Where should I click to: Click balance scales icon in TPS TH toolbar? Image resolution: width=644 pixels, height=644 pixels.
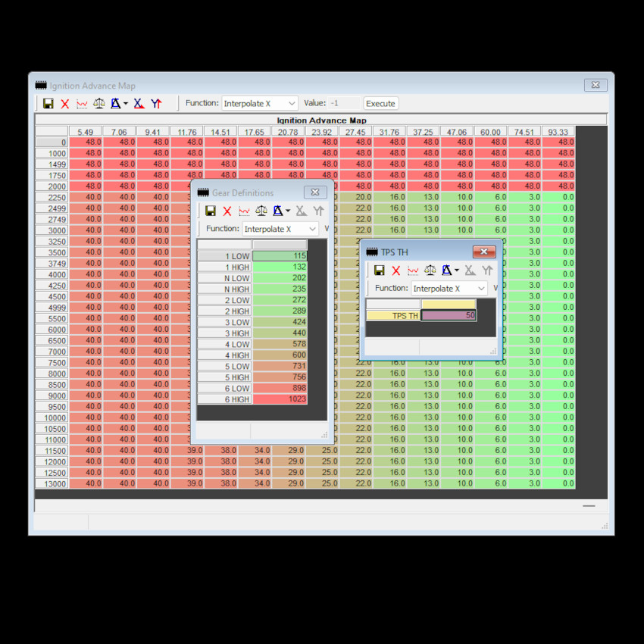pos(430,270)
